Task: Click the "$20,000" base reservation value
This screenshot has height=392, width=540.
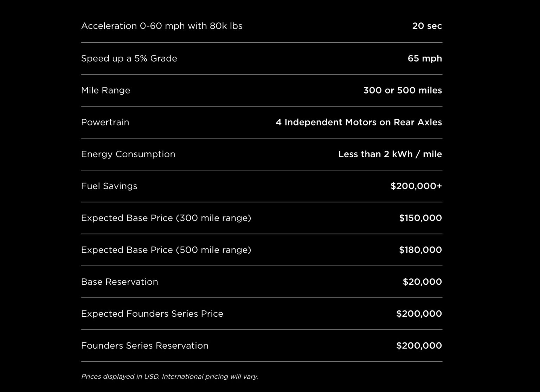Action: coord(422,282)
